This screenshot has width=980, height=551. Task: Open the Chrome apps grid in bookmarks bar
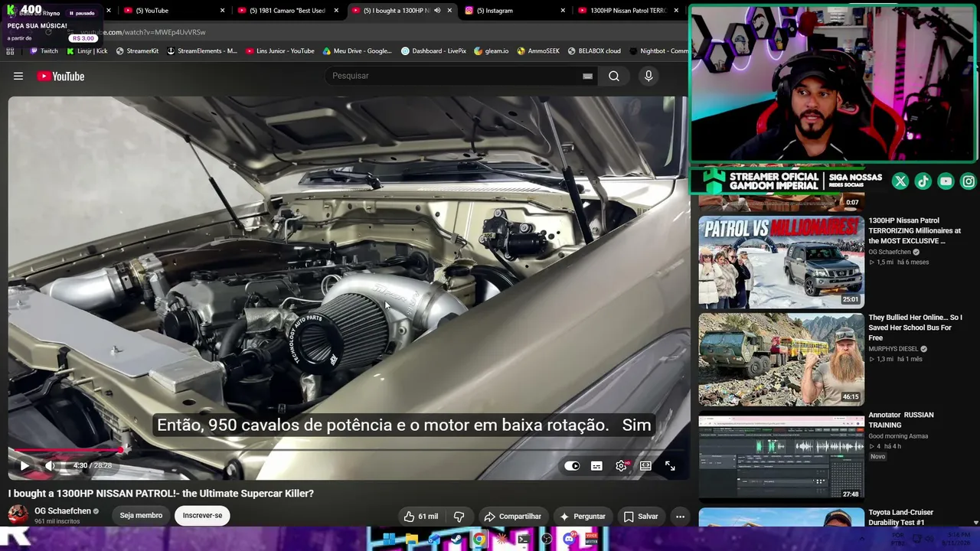(x=10, y=51)
